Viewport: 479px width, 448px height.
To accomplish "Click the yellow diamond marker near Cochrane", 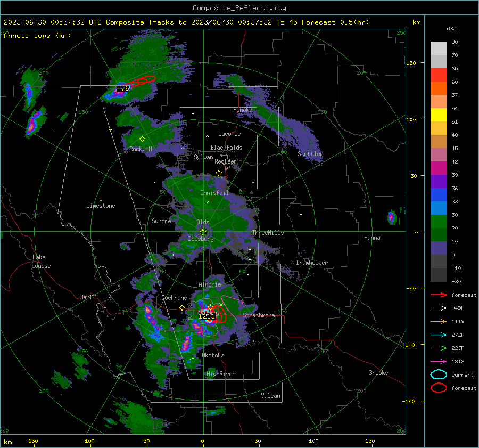I will [183, 308].
